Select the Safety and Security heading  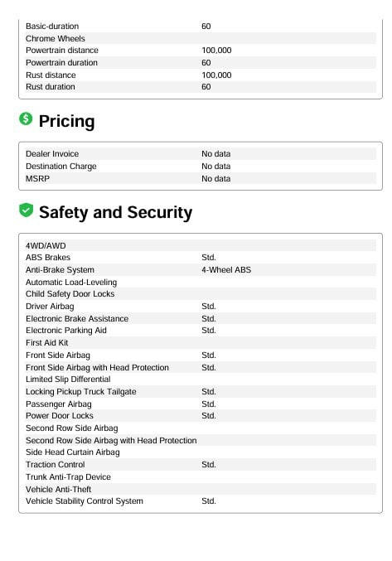pyautogui.click(x=115, y=212)
